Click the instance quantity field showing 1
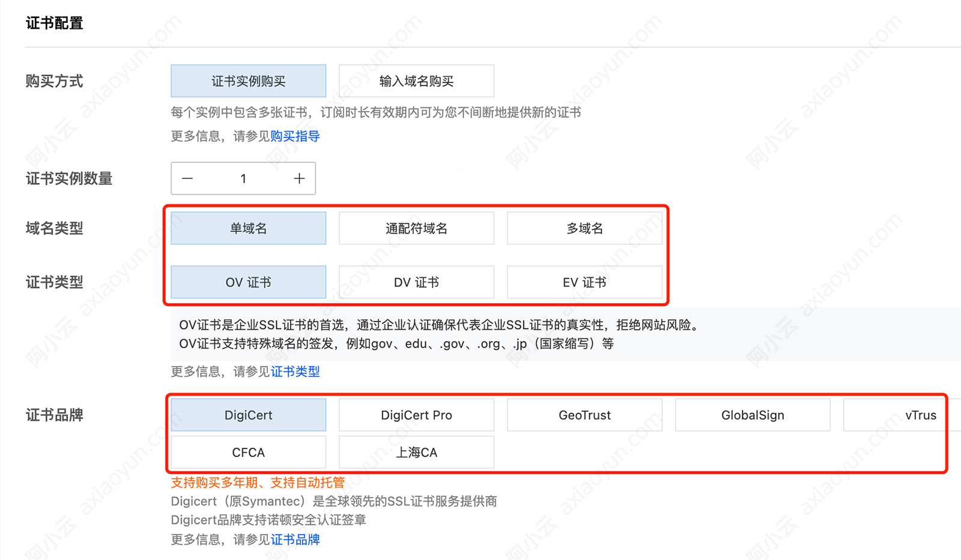This screenshot has width=961, height=560. pos(243,178)
